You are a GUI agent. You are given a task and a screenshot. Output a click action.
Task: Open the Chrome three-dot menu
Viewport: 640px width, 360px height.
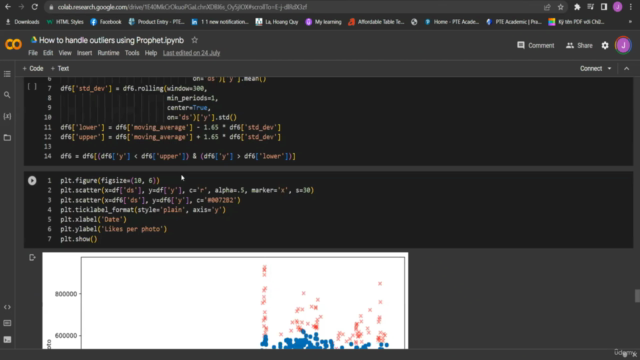631,7
